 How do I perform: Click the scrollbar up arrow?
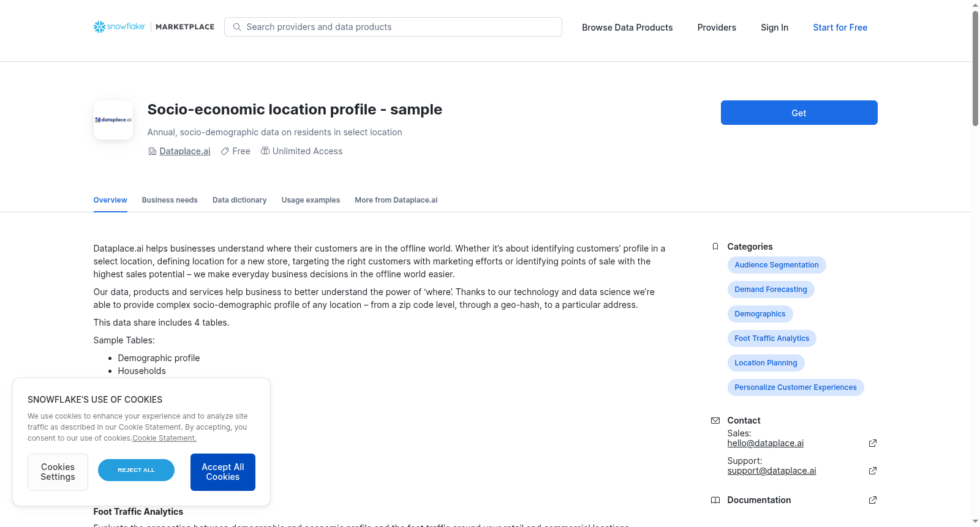(x=975, y=5)
